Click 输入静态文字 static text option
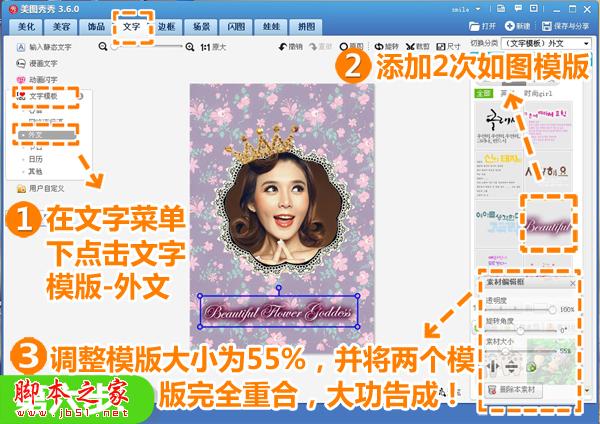This screenshot has width=600, height=424. point(44,47)
